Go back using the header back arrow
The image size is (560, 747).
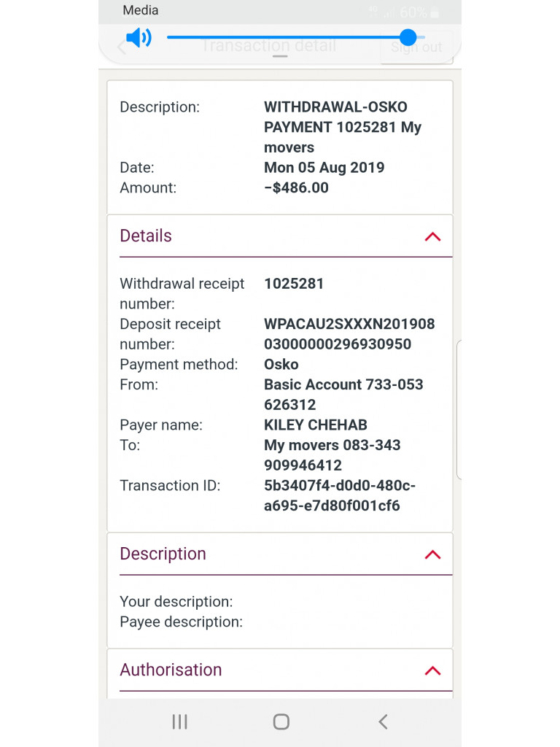click(121, 47)
